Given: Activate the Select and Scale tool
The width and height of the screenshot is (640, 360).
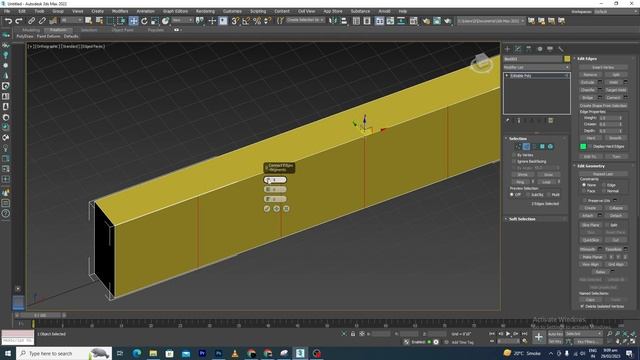Looking at the screenshot, I should 155,21.
